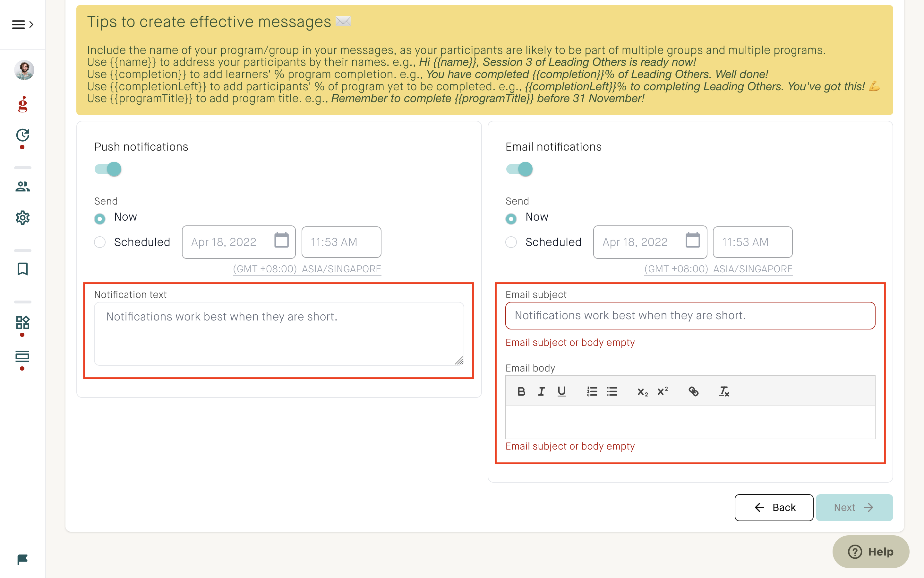Open the stacked rows layout sidebar icon
This screenshot has width=924, height=578.
pyautogui.click(x=22, y=357)
